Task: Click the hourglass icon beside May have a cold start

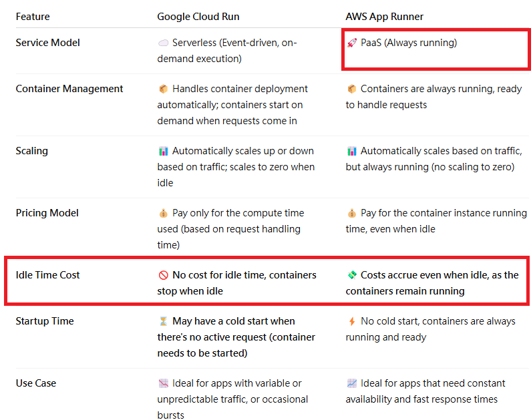Action: tap(163, 321)
